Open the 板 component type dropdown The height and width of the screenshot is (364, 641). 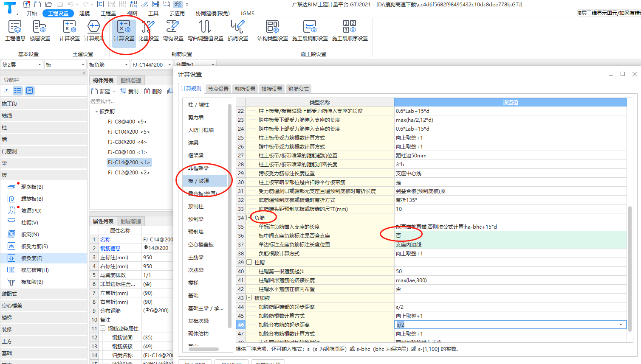coord(65,64)
